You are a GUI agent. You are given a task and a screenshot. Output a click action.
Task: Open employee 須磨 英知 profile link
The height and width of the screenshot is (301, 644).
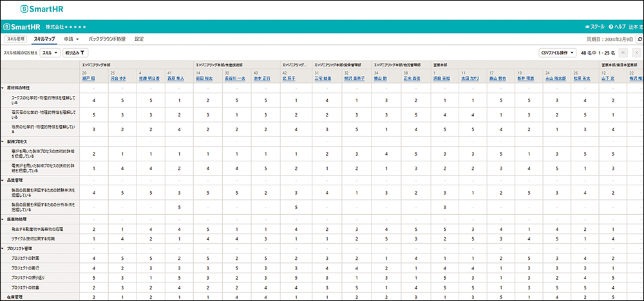pyautogui.click(x=442, y=79)
